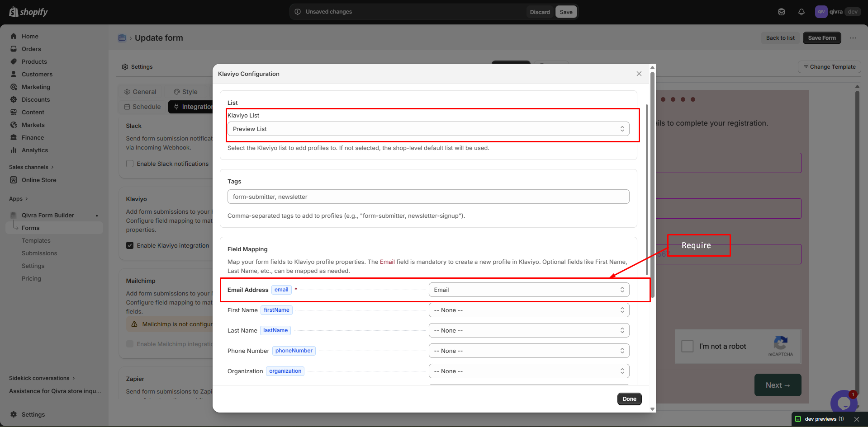Click the firstName field tag
The height and width of the screenshot is (427, 868).
[276, 310]
